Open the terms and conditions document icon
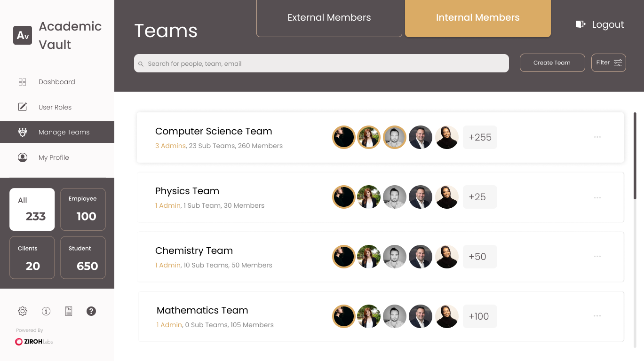This screenshot has width=644, height=361. [69, 311]
